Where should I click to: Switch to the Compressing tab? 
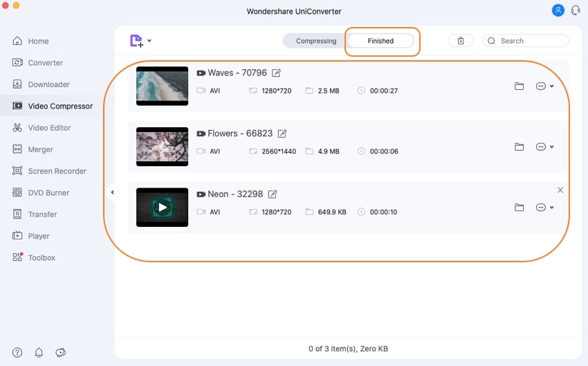point(316,41)
